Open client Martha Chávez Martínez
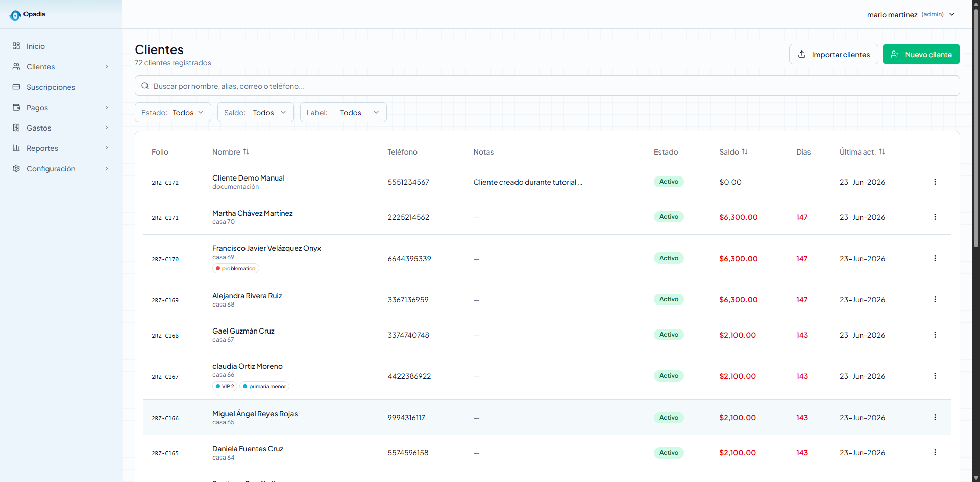This screenshot has height=482, width=980. coord(253,213)
